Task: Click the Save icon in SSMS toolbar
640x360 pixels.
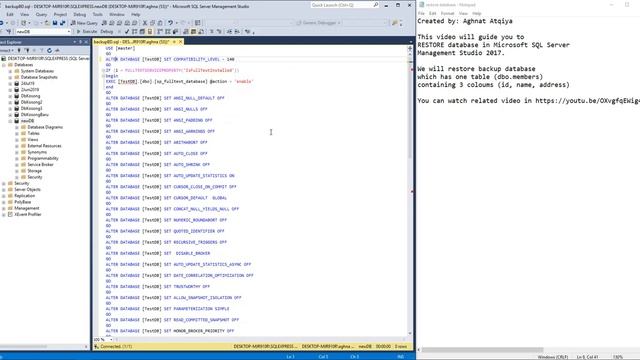Action: point(55,23)
